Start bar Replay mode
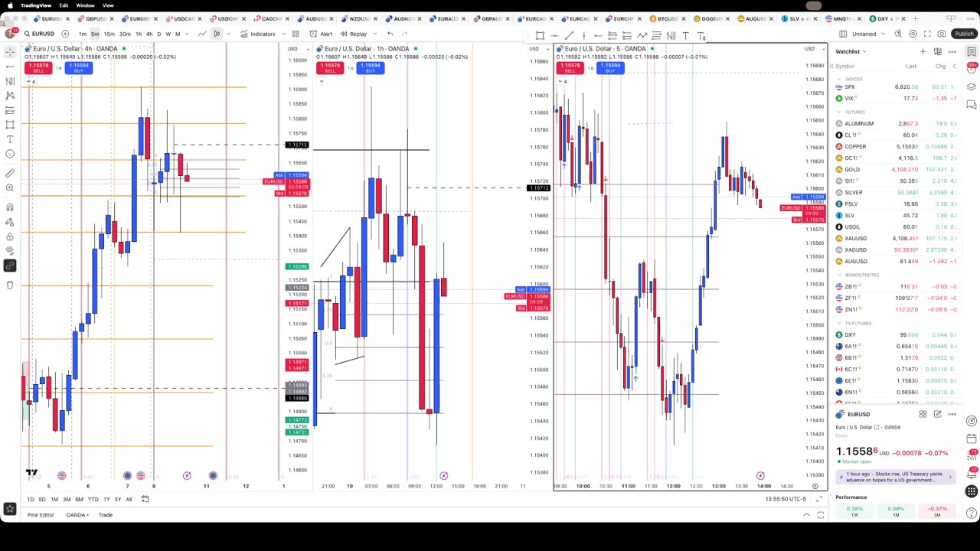This screenshot has height=551, width=980. (x=354, y=34)
